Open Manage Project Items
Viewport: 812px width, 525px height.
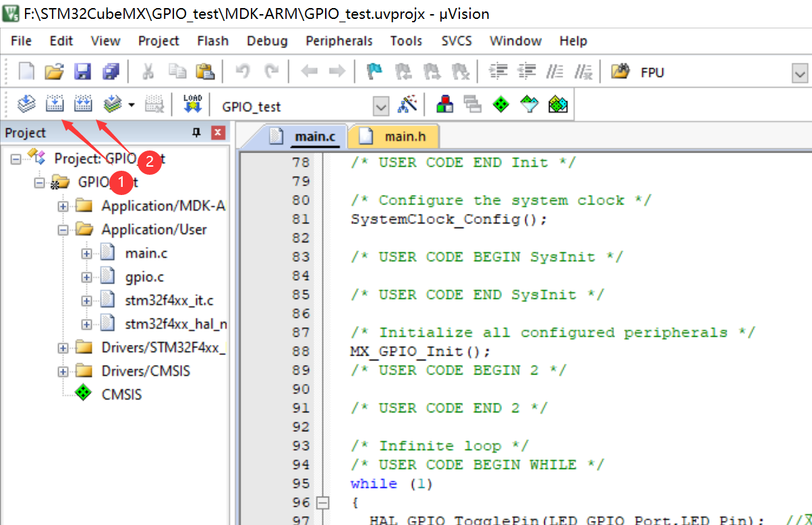[445, 104]
